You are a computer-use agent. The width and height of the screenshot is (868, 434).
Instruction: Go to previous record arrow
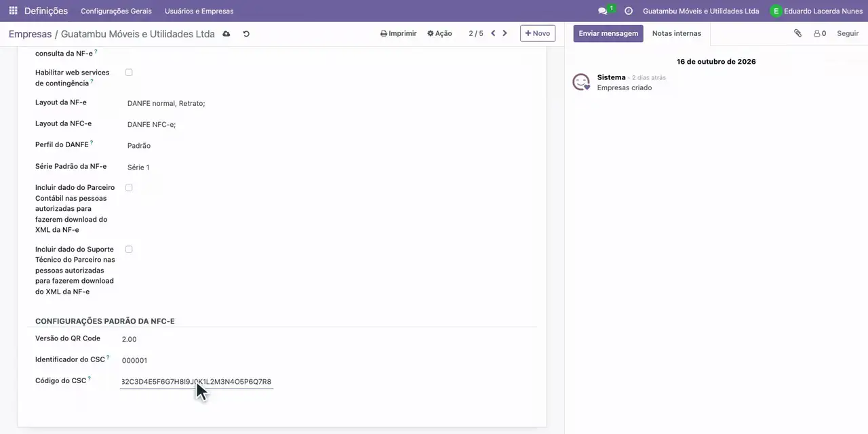(x=493, y=33)
